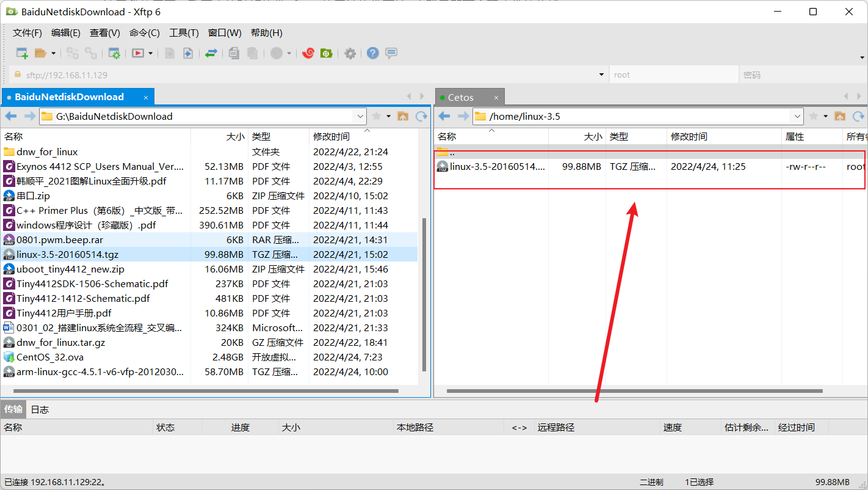Click the speech bubble feedback icon
This screenshot has height=490, width=868.
(x=391, y=53)
